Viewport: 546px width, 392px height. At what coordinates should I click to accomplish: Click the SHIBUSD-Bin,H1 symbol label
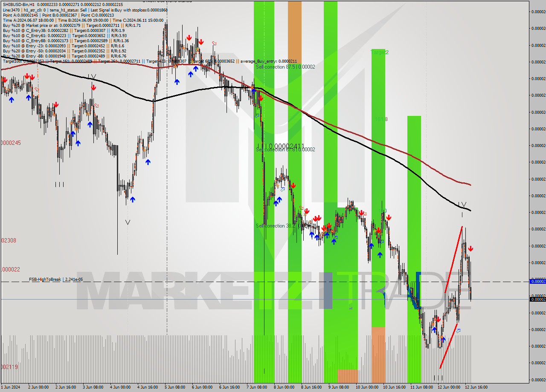(19, 4)
